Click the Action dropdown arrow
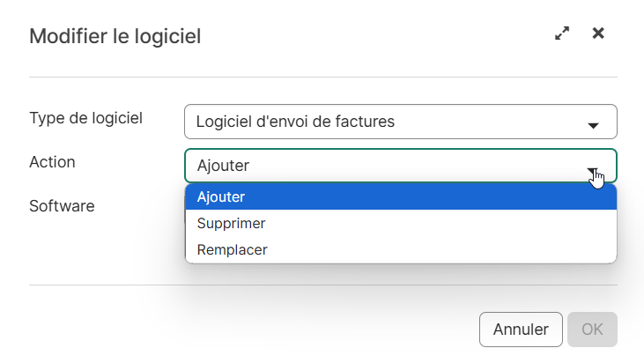 593,170
